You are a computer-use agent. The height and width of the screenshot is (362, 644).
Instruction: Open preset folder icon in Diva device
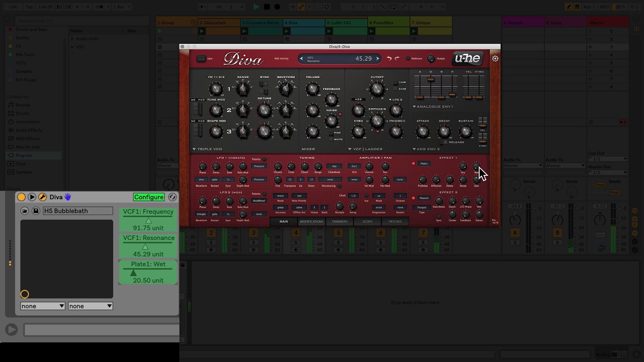click(x=25, y=211)
